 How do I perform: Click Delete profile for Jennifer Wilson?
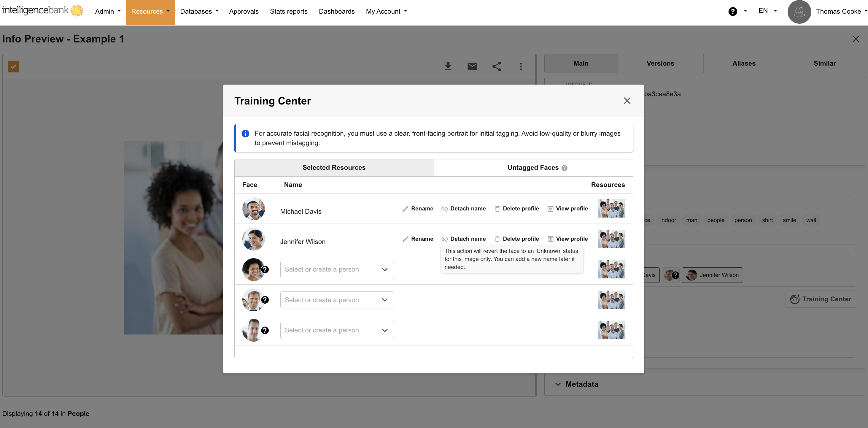click(516, 239)
